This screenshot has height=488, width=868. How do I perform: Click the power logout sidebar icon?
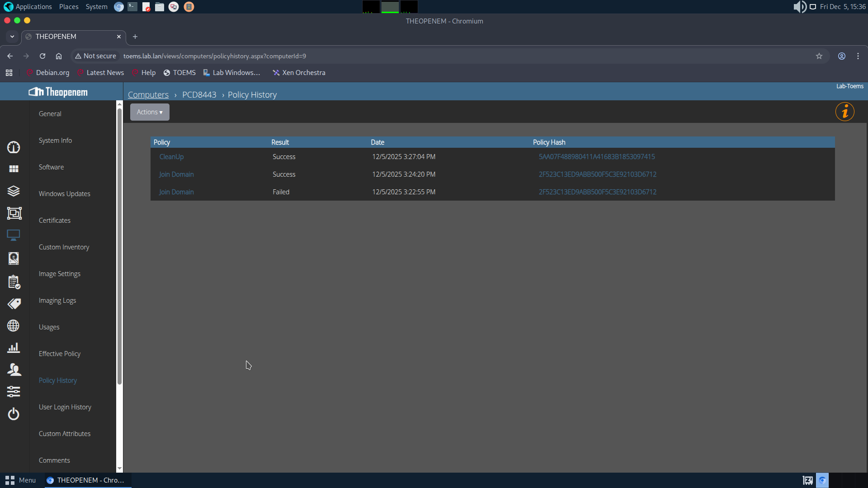point(14,413)
